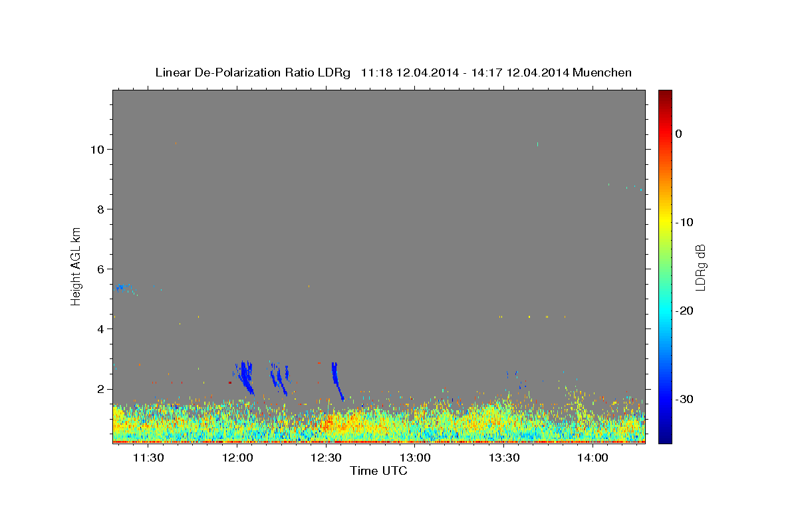Click the small blue patch near 5.4 km
This screenshot has width=798, height=532.
coord(122,287)
